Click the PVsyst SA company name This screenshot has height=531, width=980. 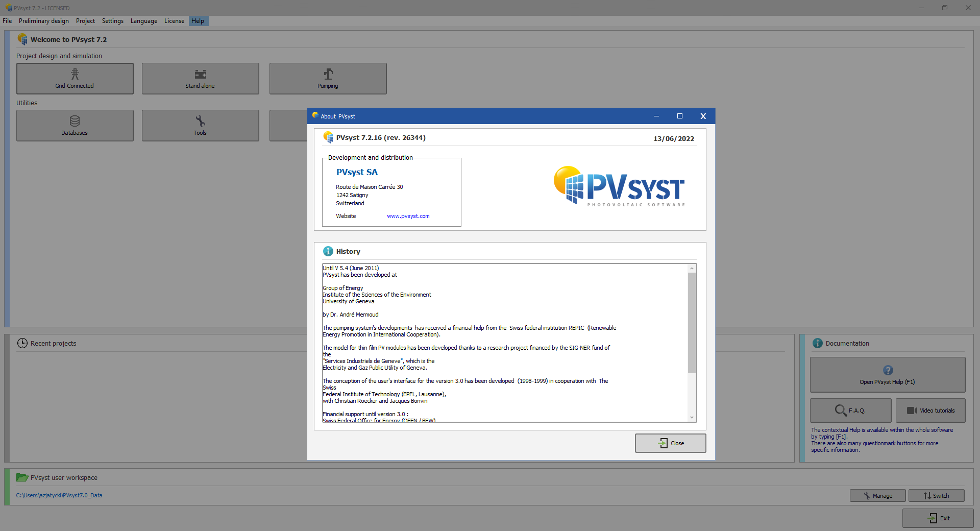(x=357, y=173)
